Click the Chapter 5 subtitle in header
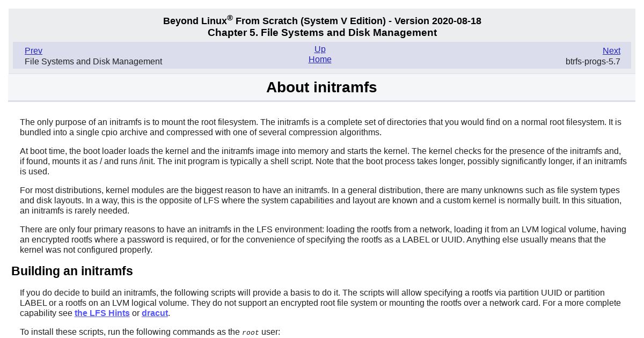This screenshot has width=644, height=338. click(322, 33)
